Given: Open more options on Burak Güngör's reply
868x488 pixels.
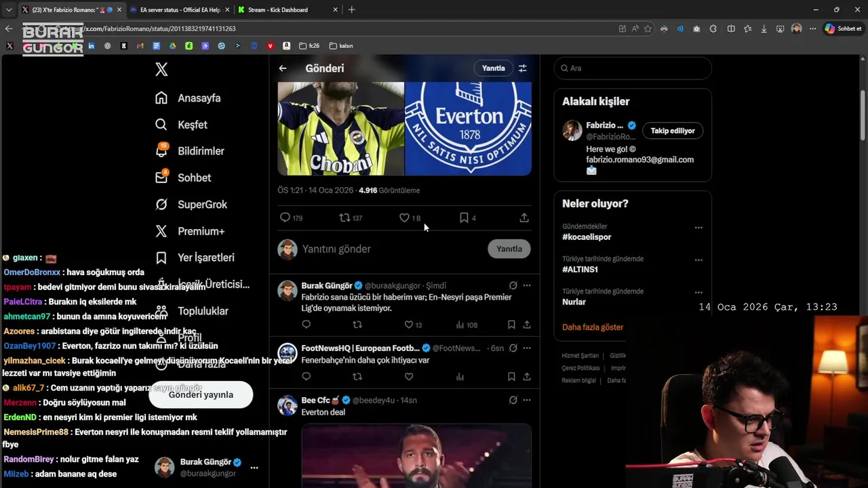Looking at the screenshot, I should (x=527, y=285).
